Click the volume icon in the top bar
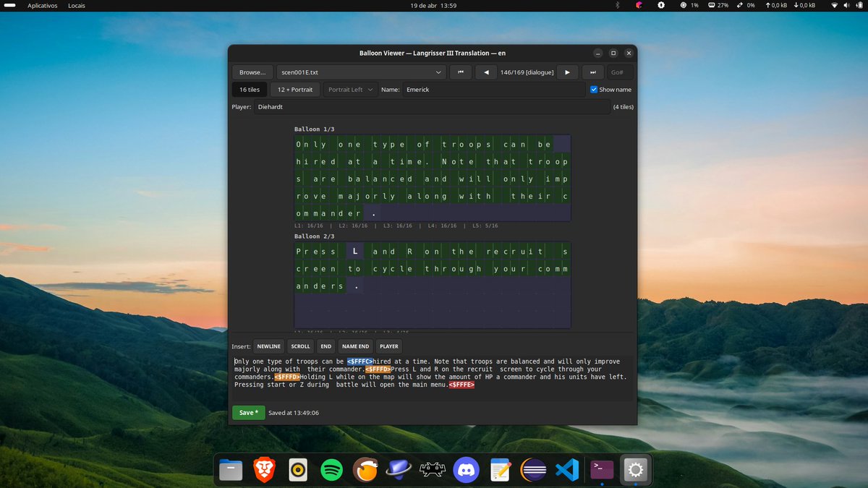This screenshot has height=488, width=868. pos(846,5)
